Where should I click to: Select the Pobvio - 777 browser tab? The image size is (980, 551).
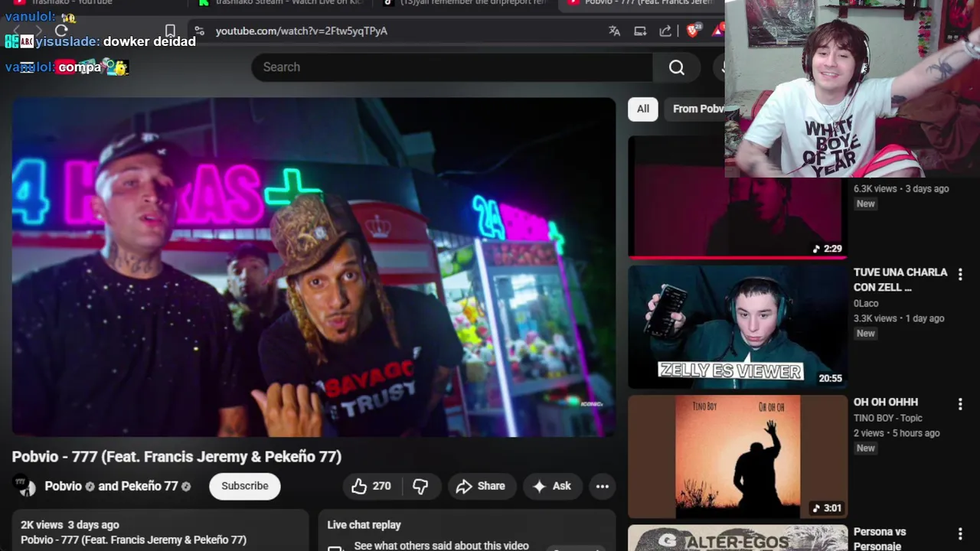click(642, 3)
